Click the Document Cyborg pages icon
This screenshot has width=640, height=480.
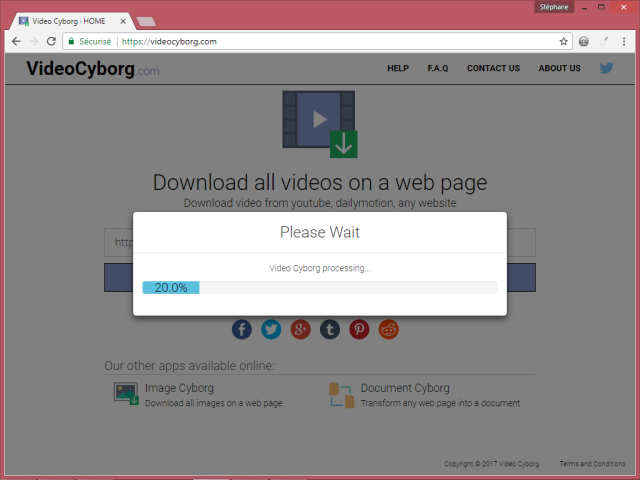[x=342, y=395]
